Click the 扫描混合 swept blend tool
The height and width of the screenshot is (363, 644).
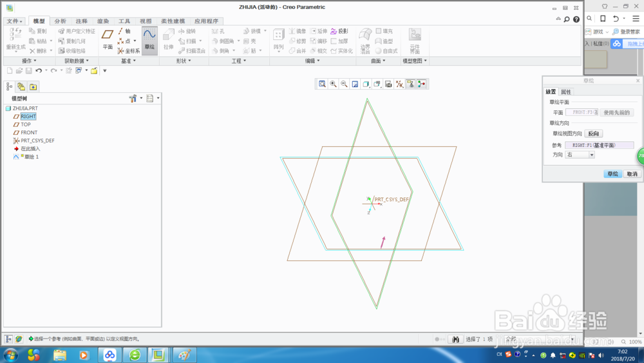[x=192, y=51]
